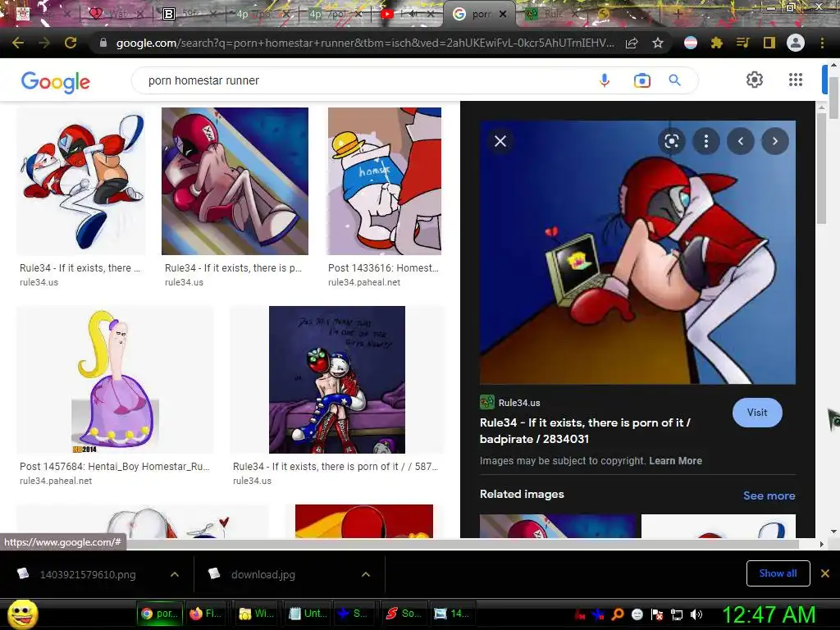840x630 pixels.
Task: Open preview panel three-dot options
Action: click(706, 141)
